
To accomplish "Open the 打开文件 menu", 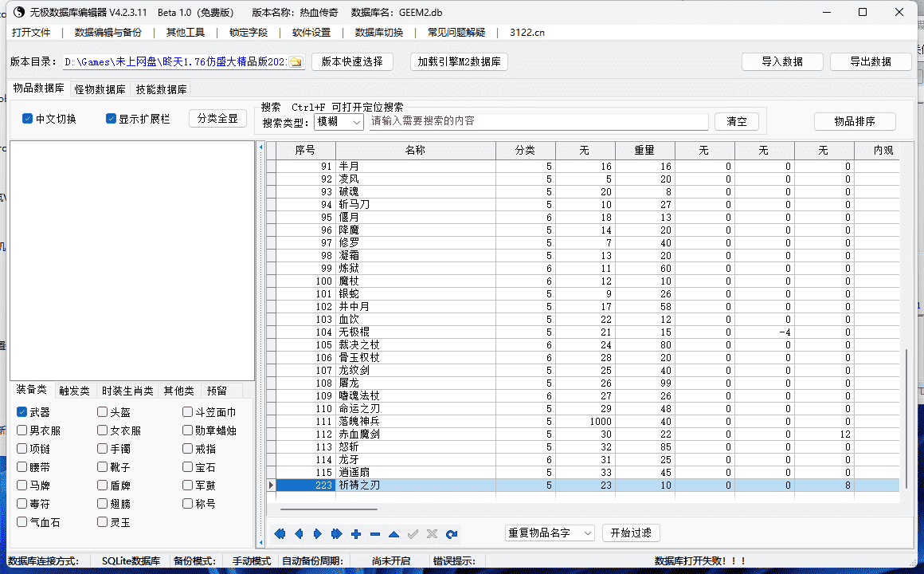I will (31, 33).
